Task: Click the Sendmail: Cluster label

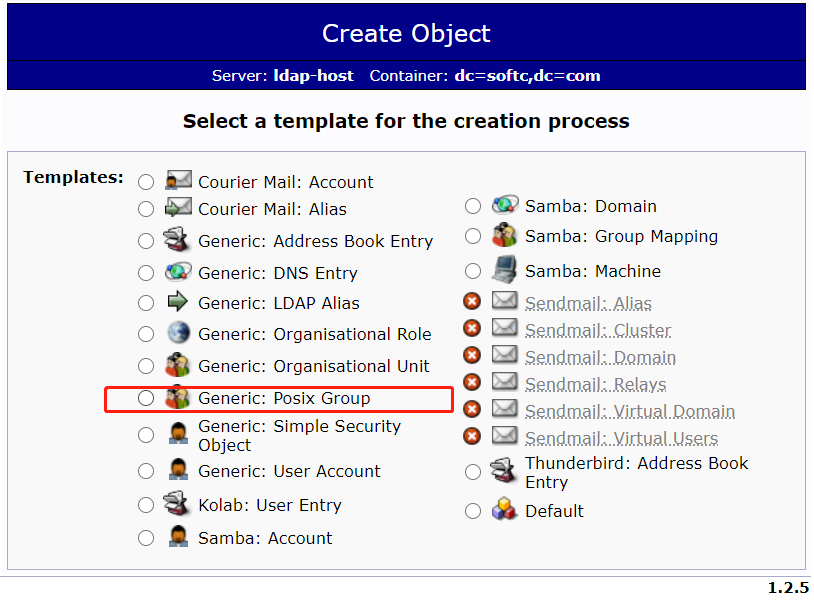Action: pos(598,331)
